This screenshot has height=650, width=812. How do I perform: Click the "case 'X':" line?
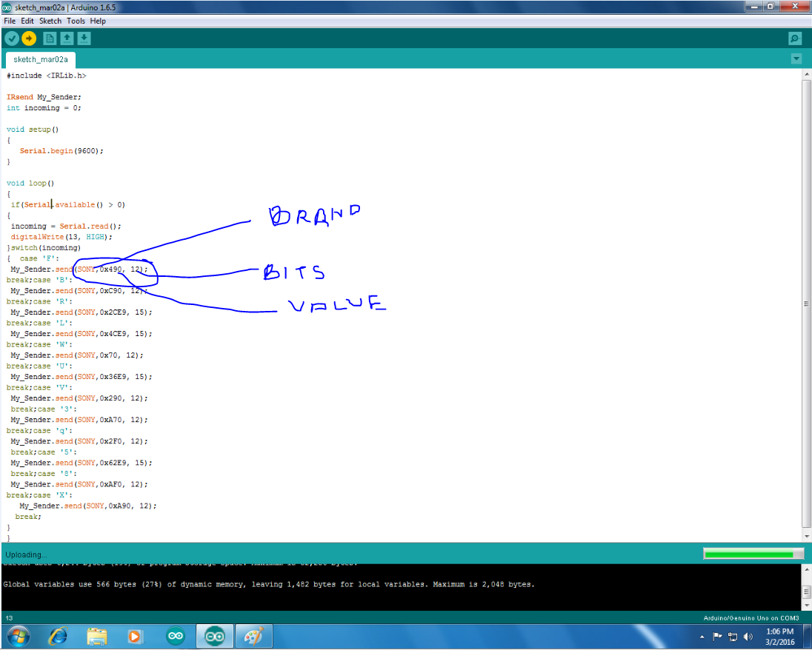tap(39, 495)
